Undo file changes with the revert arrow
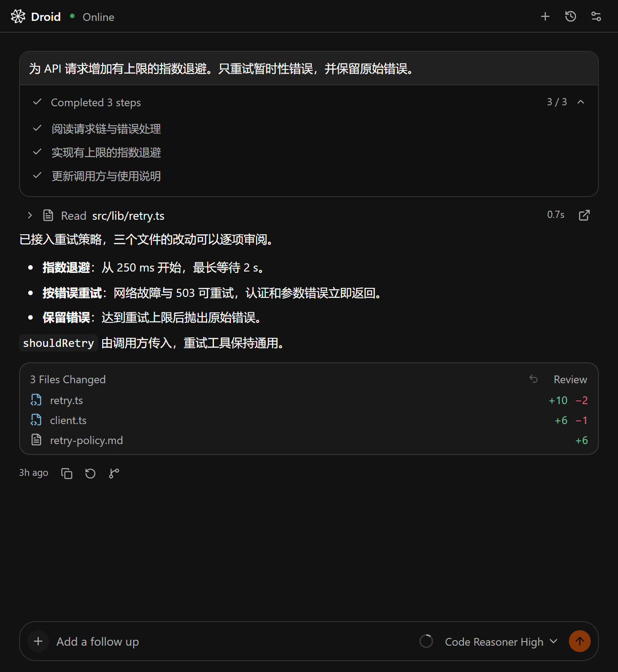618x672 pixels. click(x=533, y=379)
